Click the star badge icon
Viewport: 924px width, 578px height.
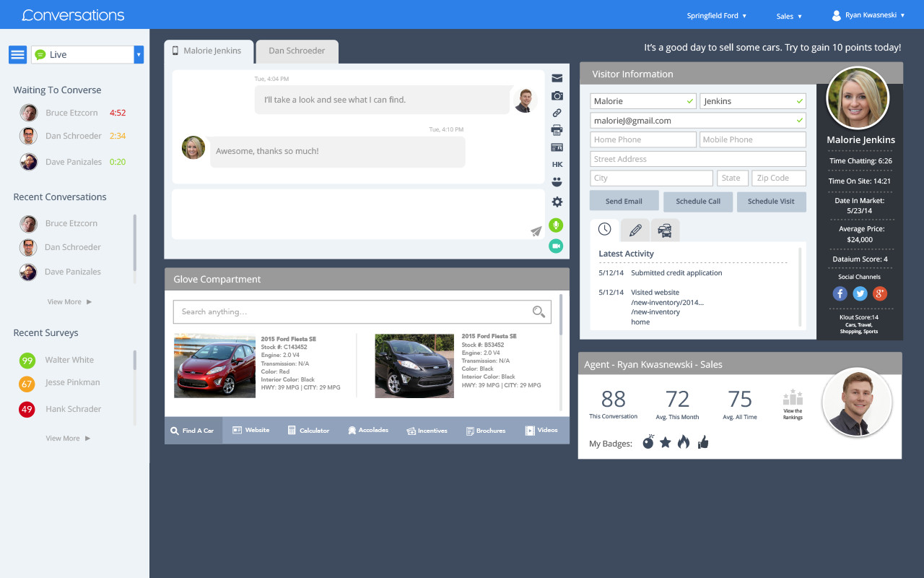click(x=666, y=442)
